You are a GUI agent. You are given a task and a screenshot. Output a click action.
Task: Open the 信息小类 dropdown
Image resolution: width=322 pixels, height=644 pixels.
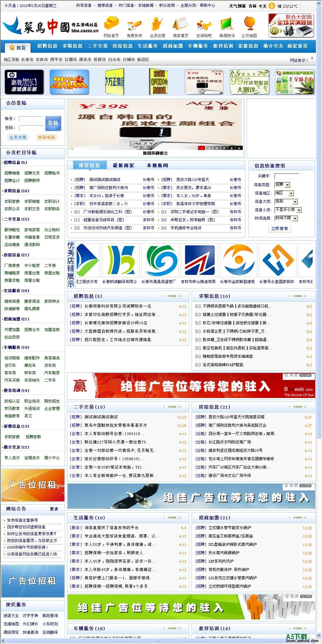click(x=288, y=210)
